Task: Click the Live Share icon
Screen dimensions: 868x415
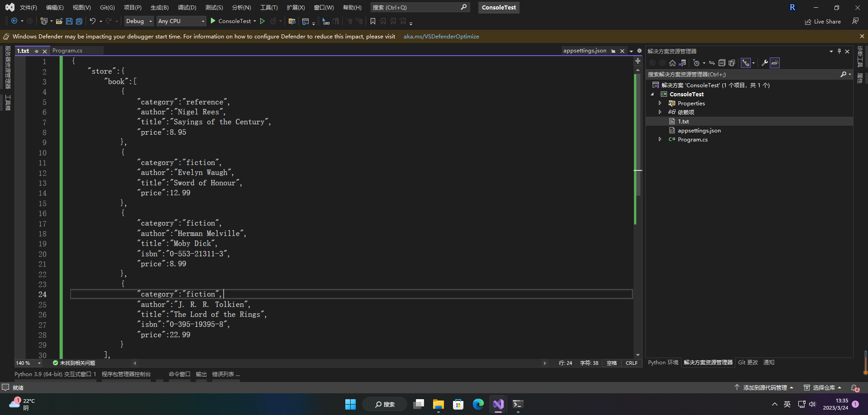Action: tap(808, 22)
